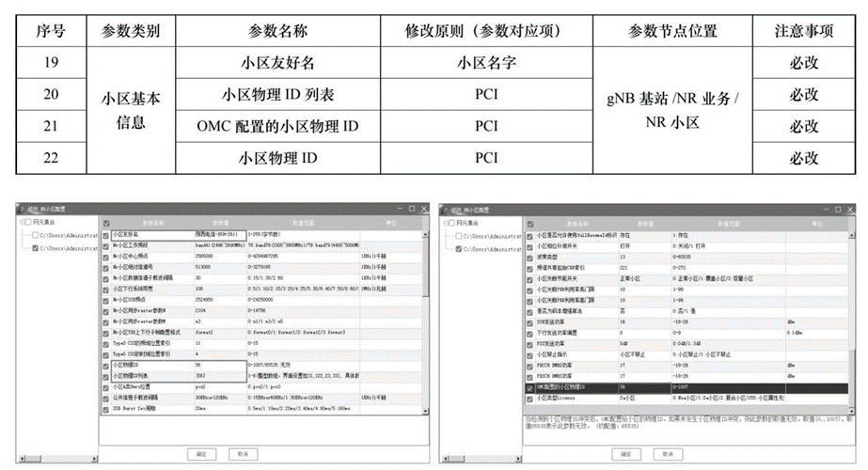The width and height of the screenshot is (868, 470).
Task: Click value '513000' in left dialog
Action: click(x=203, y=267)
